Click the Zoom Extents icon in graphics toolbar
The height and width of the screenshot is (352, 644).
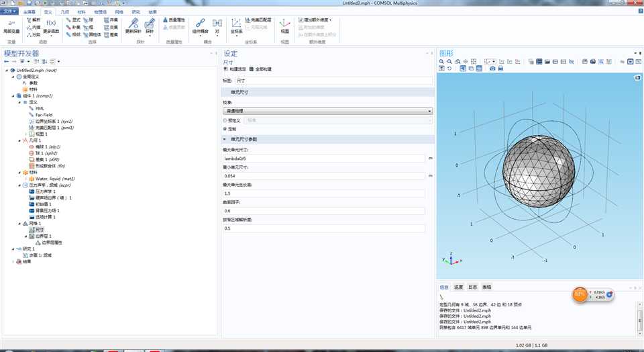pyautogui.click(x=473, y=62)
